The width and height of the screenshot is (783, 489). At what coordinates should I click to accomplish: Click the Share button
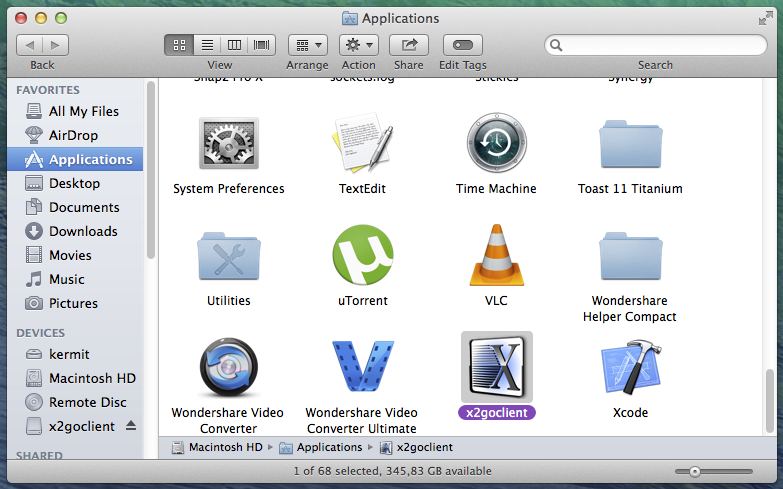(408, 45)
